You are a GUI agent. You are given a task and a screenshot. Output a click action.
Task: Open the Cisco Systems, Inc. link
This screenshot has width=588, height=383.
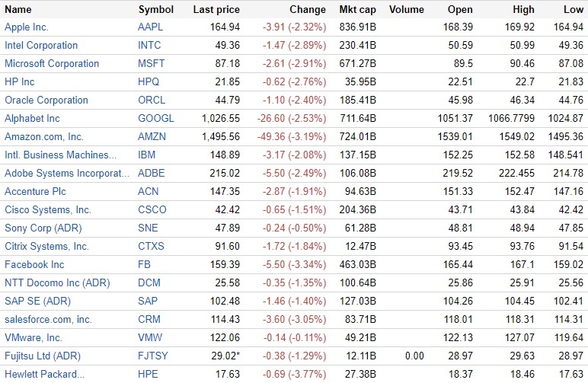pyautogui.click(x=48, y=210)
